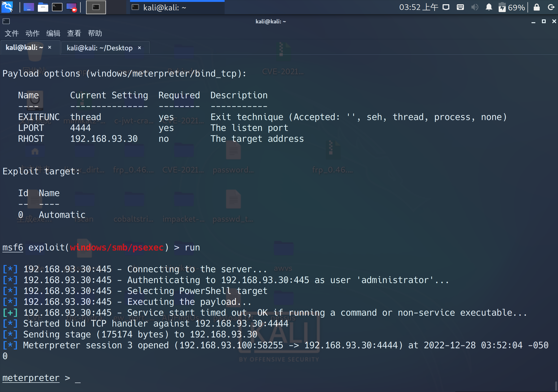The height and width of the screenshot is (392, 558).
Task: Switch to the kali@kali: ~/Desktop tab
Action: 99,48
